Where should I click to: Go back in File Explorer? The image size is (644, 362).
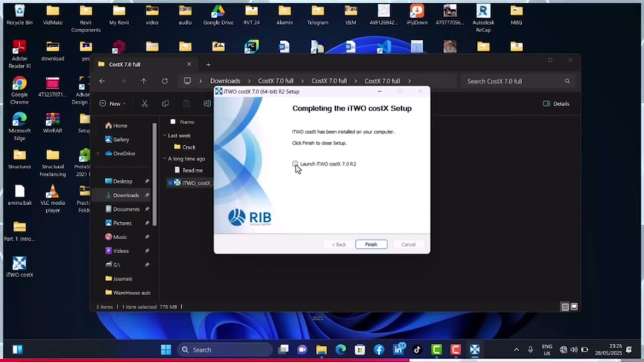pos(102,81)
